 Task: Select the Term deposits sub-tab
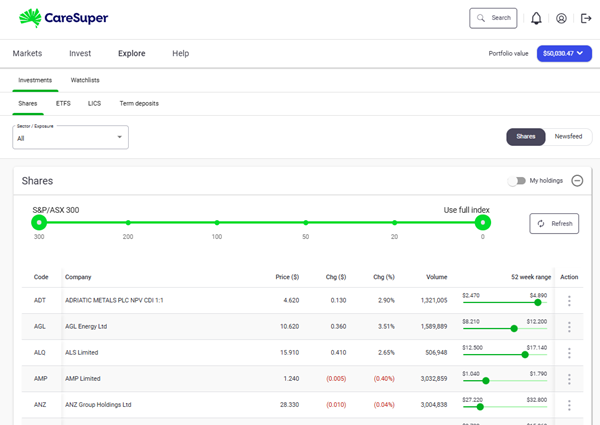click(139, 104)
